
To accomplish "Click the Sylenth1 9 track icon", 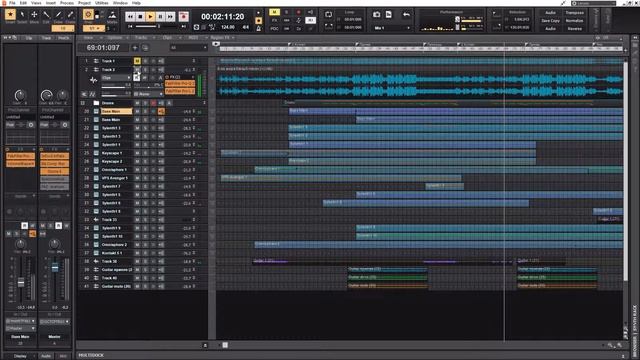I will pos(96,228).
